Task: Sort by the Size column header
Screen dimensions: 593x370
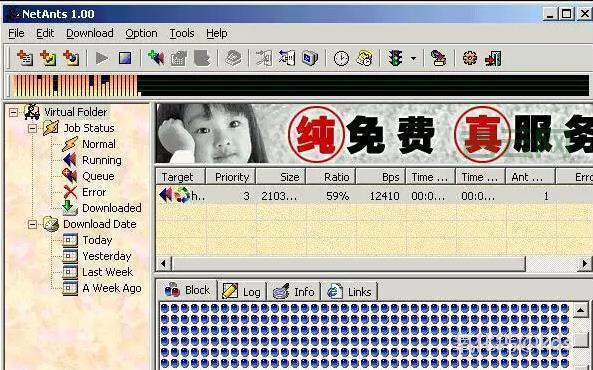Action: point(281,177)
